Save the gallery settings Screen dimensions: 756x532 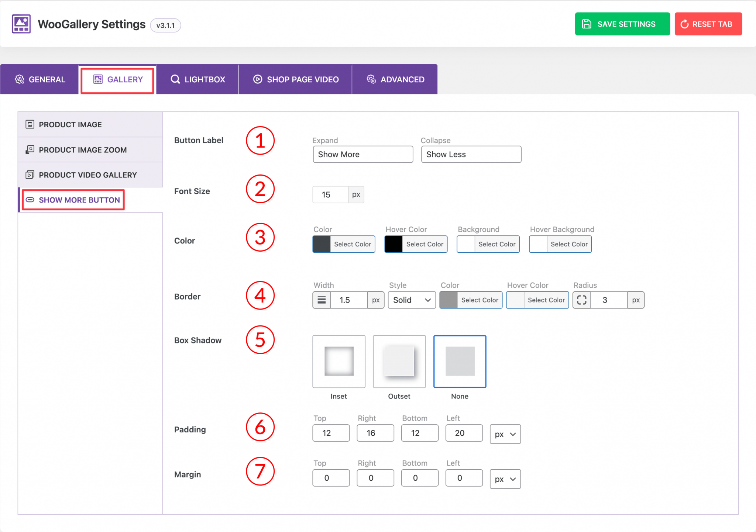tap(622, 24)
